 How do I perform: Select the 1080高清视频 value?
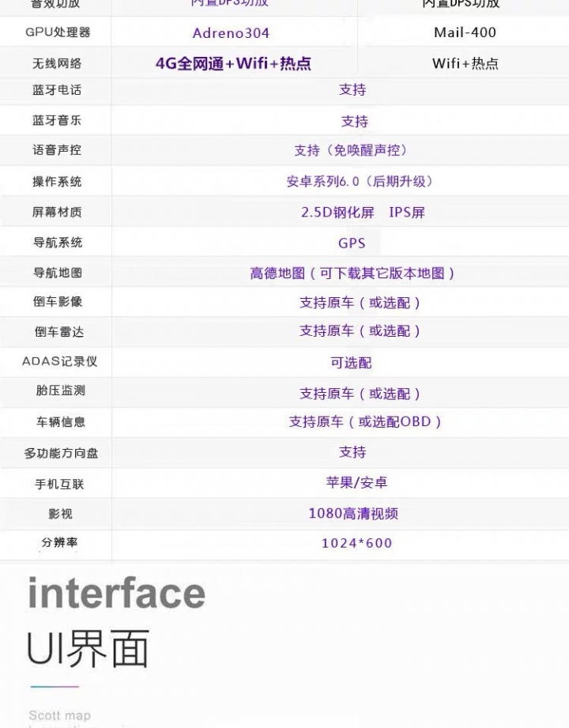353,514
